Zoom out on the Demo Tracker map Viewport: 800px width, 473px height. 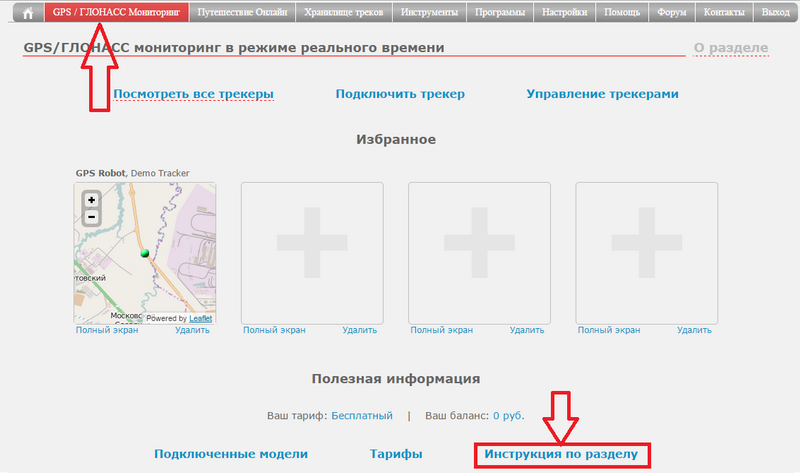tap(91, 216)
